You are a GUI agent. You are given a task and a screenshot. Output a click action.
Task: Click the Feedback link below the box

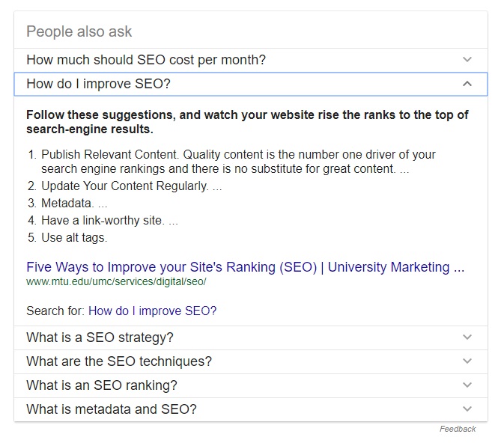[458, 429]
